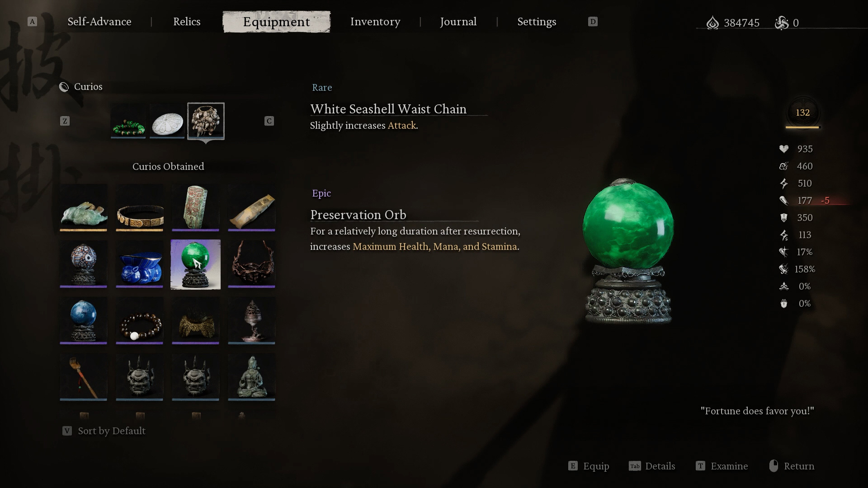Cycle to previous category with Z key icon
Screen dimensions: 868x488
coord(65,121)
